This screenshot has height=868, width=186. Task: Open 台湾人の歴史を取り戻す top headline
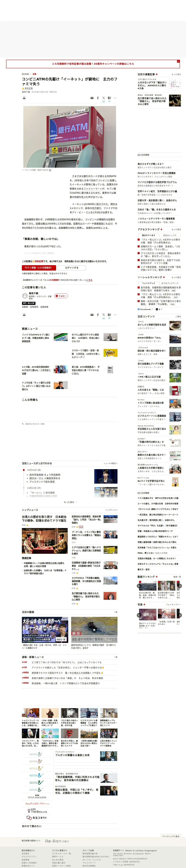coord(44,519)
